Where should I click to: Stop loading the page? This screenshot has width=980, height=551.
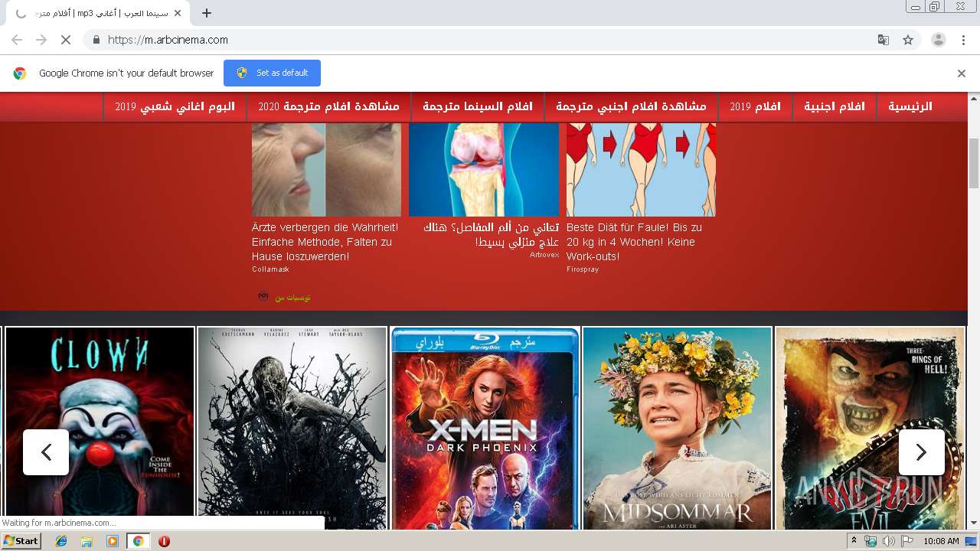[x=66, y=40]
